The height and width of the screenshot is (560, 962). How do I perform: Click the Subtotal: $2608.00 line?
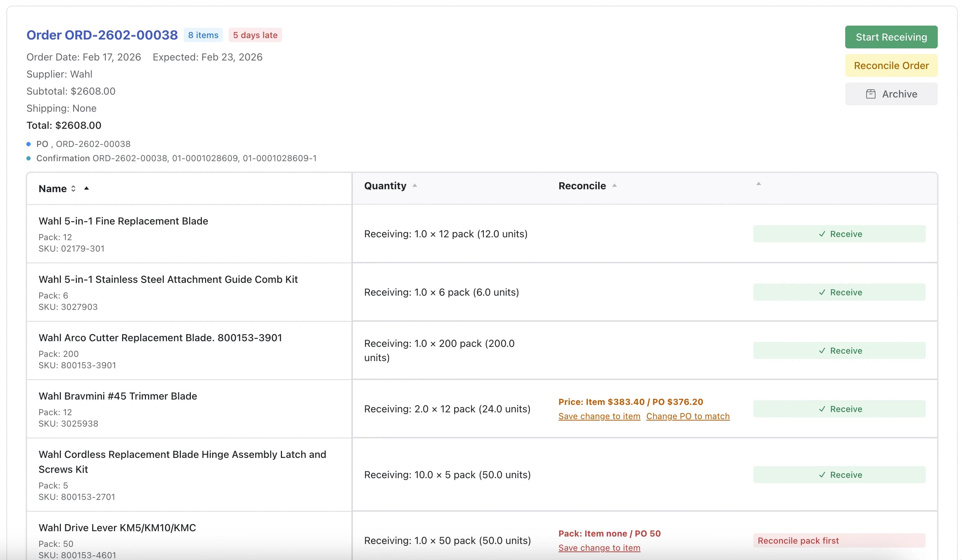click(70, 91)
